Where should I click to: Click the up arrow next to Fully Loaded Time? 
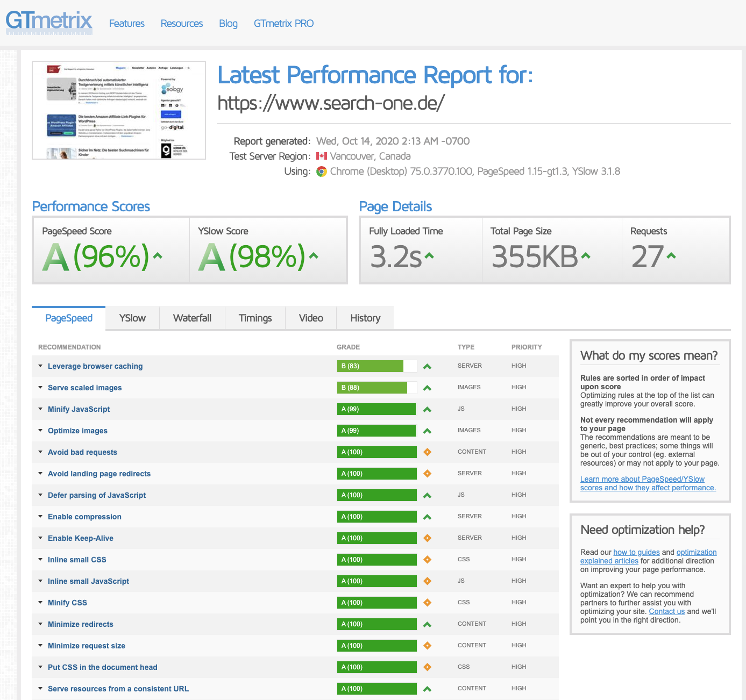(429, 256)
